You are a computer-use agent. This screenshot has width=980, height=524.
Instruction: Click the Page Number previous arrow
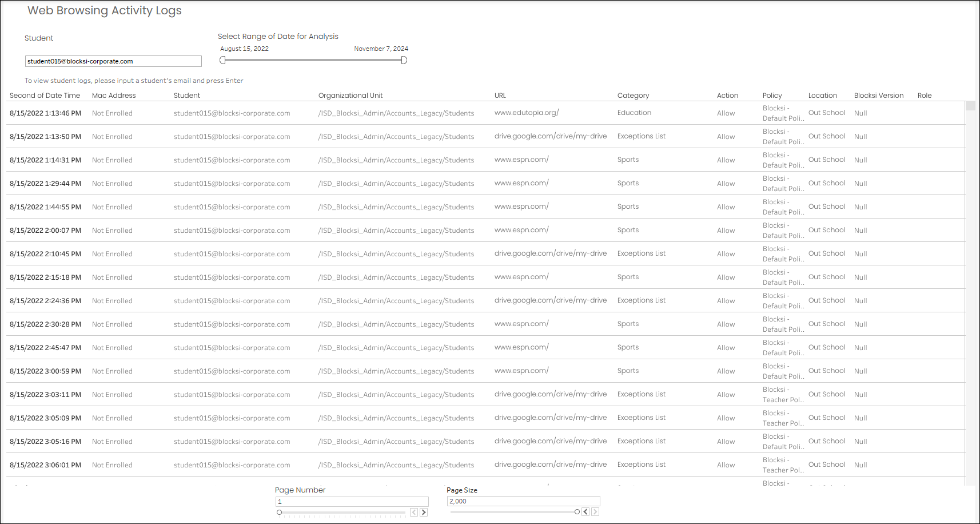click(414, 513)
